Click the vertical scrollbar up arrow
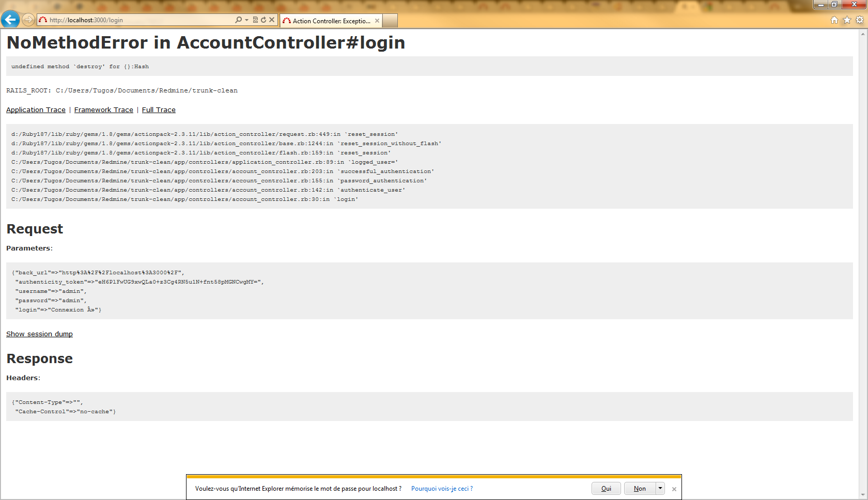The height and width of the screenshot is (500, 868). [x=863, y=34]
